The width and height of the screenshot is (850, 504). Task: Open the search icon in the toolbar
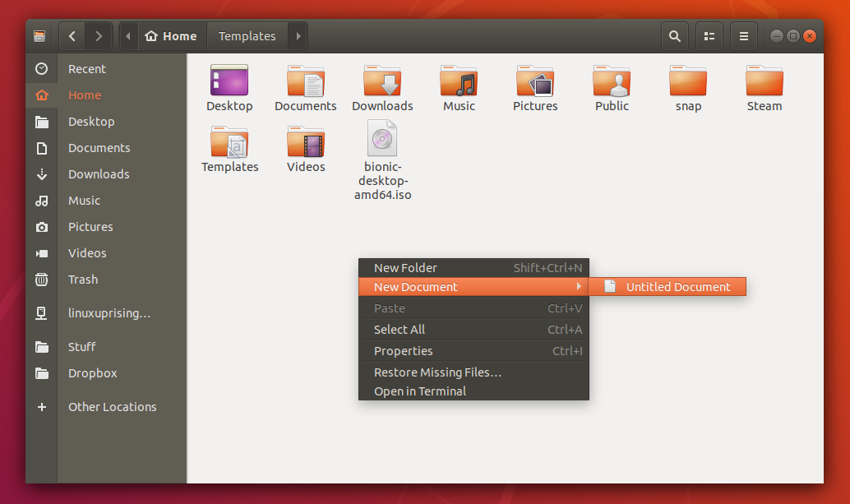674,35
